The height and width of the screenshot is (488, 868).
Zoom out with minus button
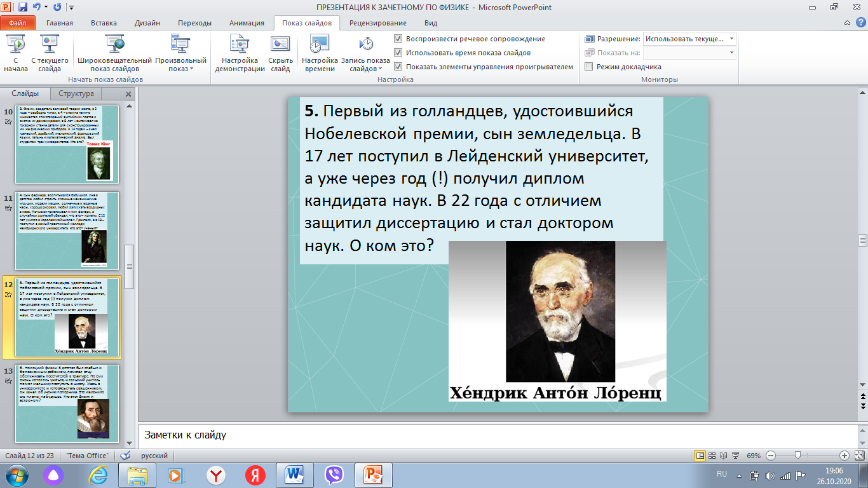[x=770, y=456]
